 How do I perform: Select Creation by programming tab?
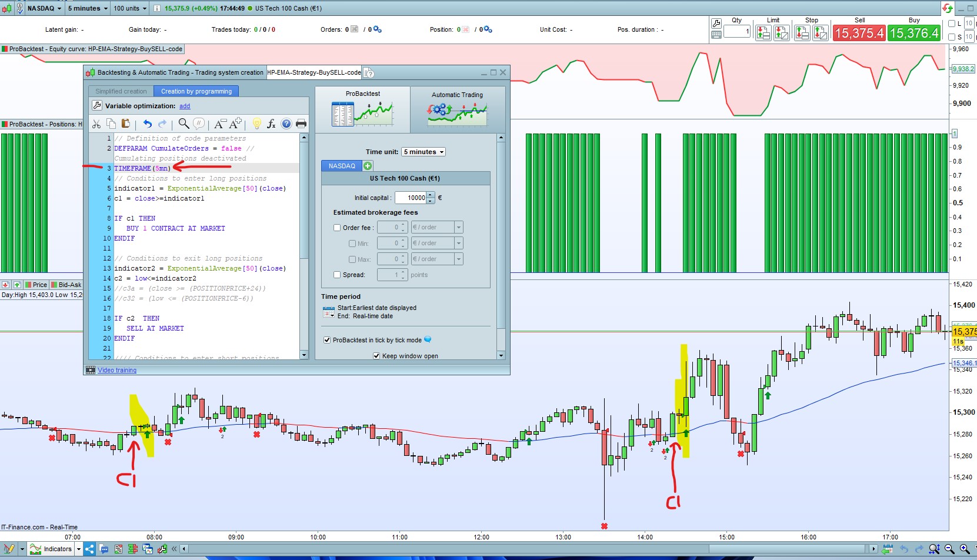[196, 91]
